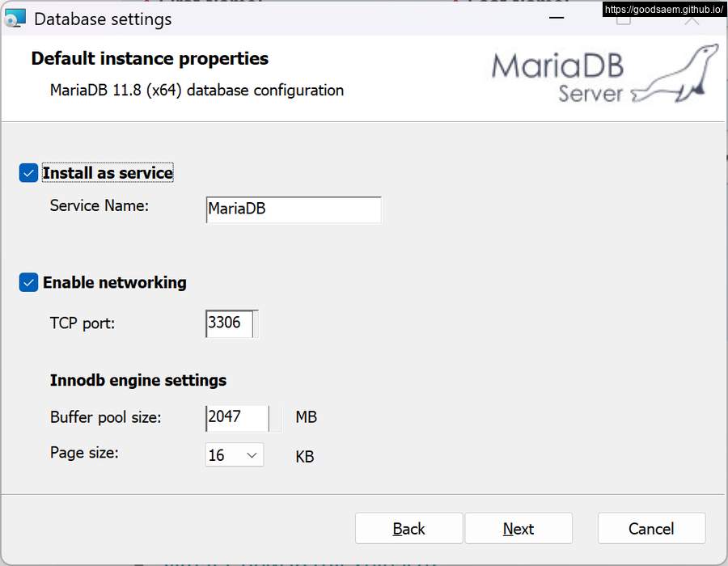Disable the Enable networking checkbox
Screen dimensions: 728x566
coord(28,282)
